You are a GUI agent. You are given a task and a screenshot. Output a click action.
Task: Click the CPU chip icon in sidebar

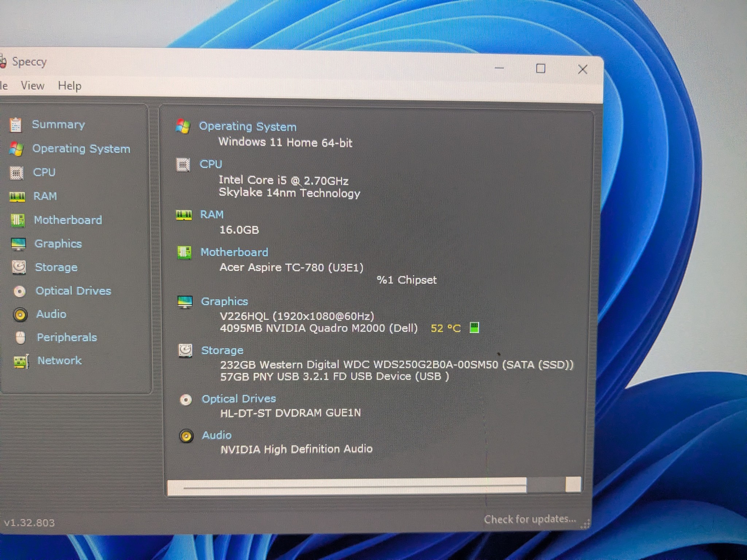(x=16, y=172)
